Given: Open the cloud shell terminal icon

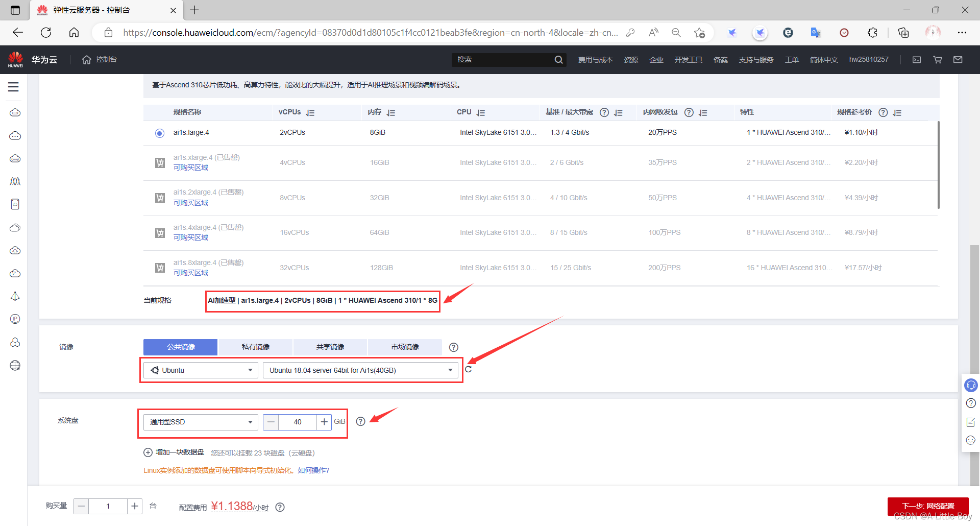Looking at the screenshot, I should (x=917, y=60).
